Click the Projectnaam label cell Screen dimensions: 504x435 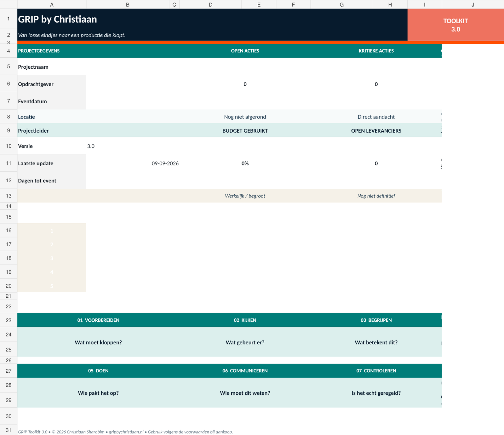(x=52, y=66)
